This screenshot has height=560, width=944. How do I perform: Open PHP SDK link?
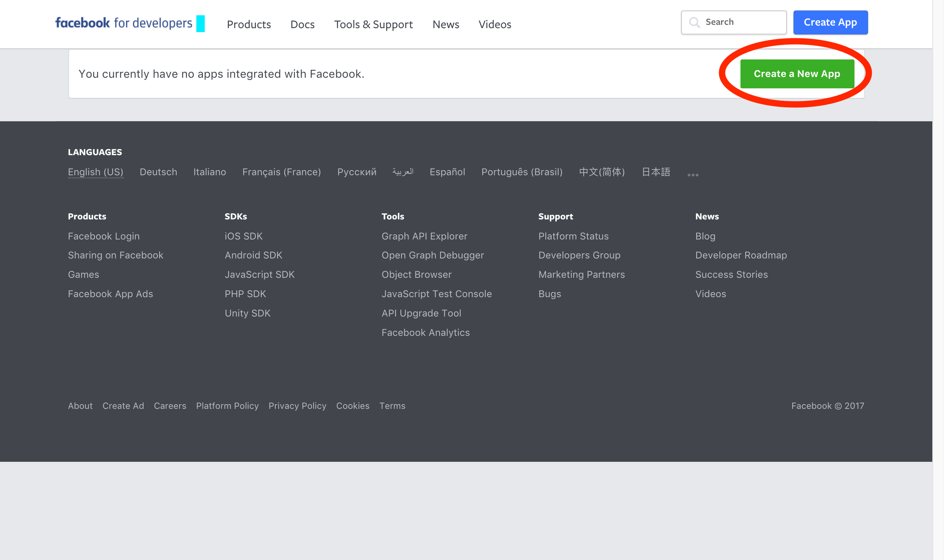click(x=245, y=294)
